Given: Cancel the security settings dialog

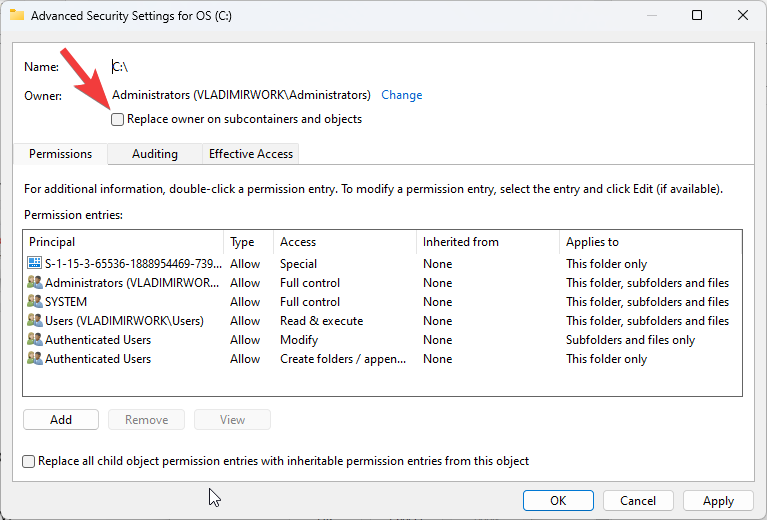Looking at the screenshot, I should [x=638, y=501].
